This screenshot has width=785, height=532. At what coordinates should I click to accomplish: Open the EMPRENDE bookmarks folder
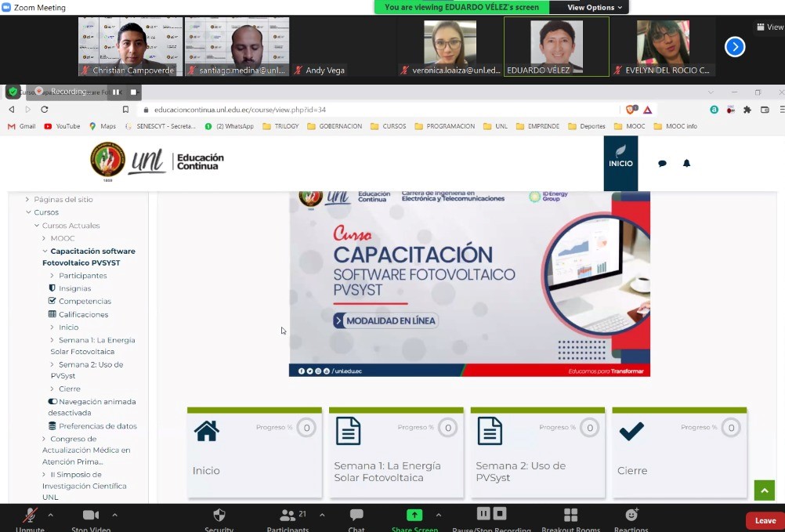[537, 126]
